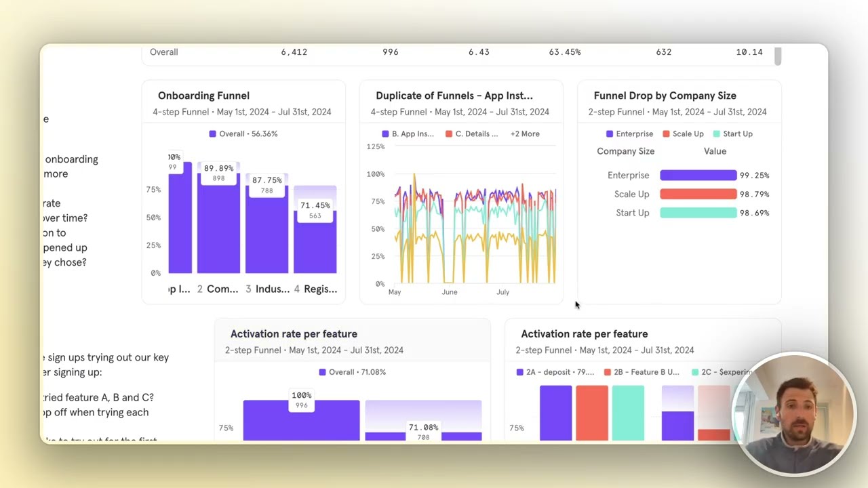Click the Start Up legend color swatch
This screenshot has height=488, width=868.
pyautogui.click(x=717, y=134)
